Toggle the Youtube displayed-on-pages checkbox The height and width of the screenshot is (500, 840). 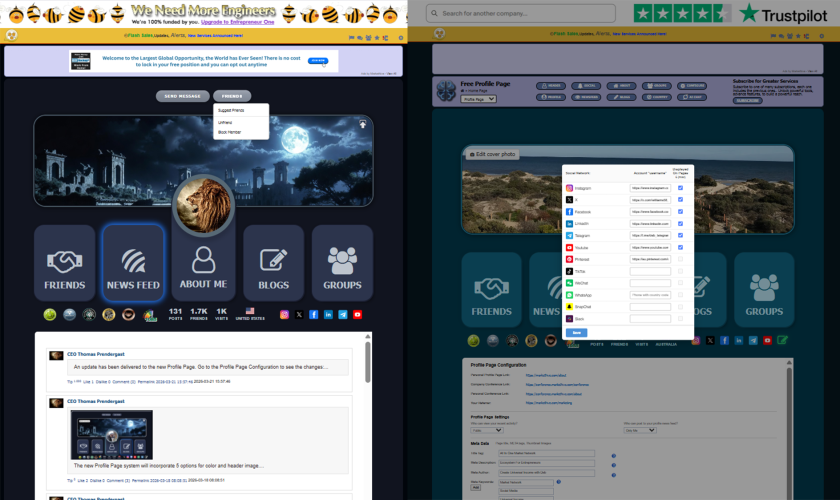click(x=680, y=247)
